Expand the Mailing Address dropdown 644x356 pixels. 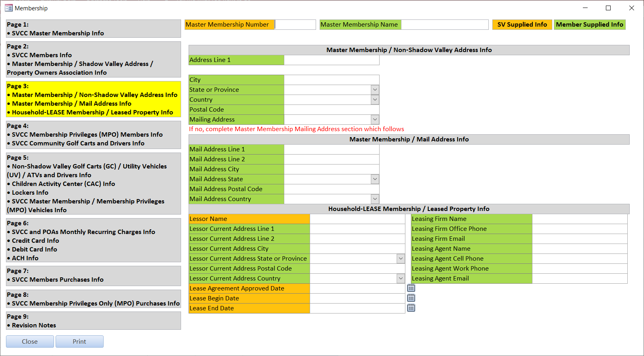[x=375, y=120]
